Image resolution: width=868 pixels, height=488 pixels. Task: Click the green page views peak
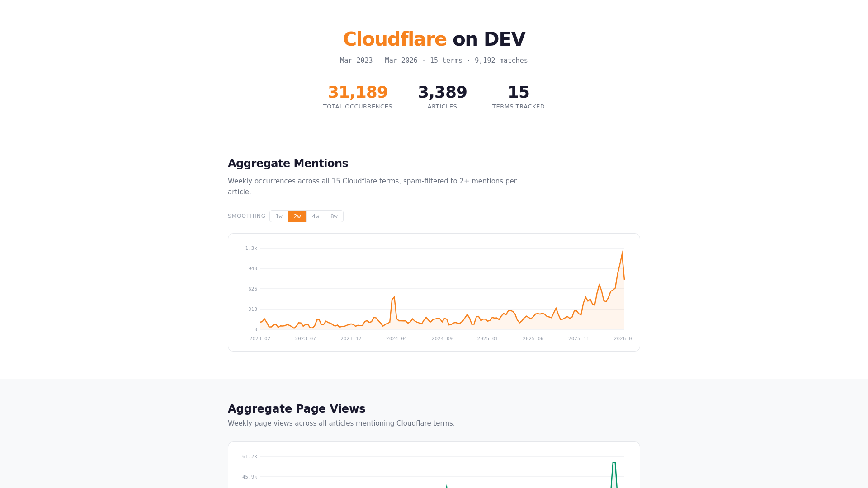(614, 463)
